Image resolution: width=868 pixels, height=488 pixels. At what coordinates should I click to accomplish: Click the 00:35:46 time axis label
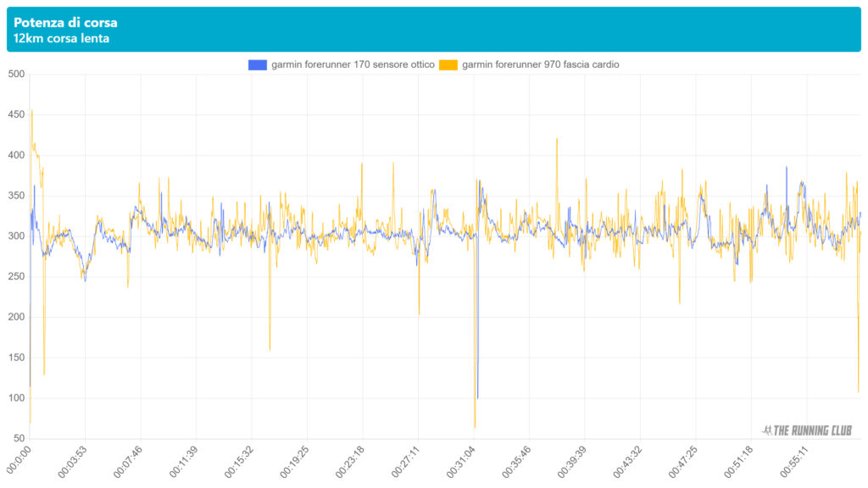[x=516, y=462]
